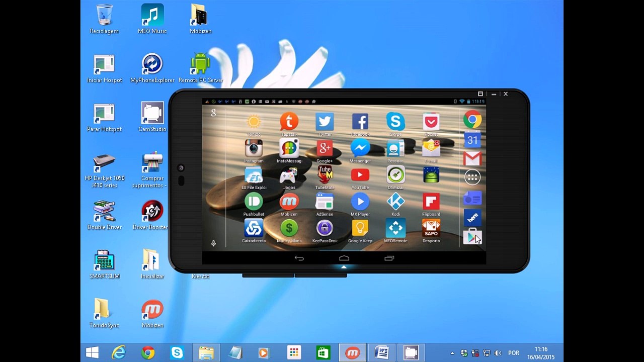Activate voice search microphone on phone
The image size is (644, 362).
213,244
